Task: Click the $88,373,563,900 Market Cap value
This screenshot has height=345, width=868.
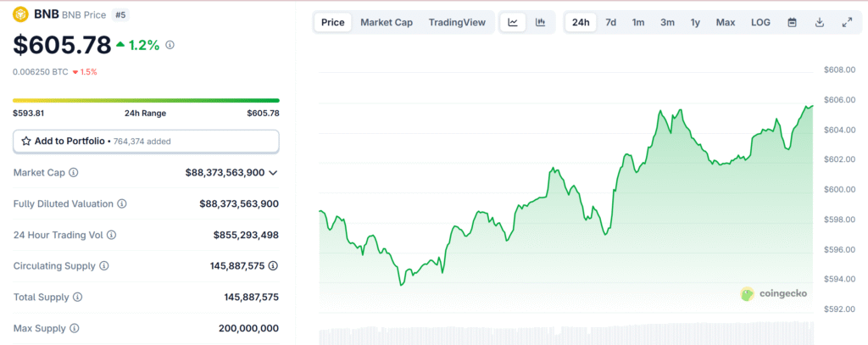Action: pyautogui.click(x=225, y=173)
